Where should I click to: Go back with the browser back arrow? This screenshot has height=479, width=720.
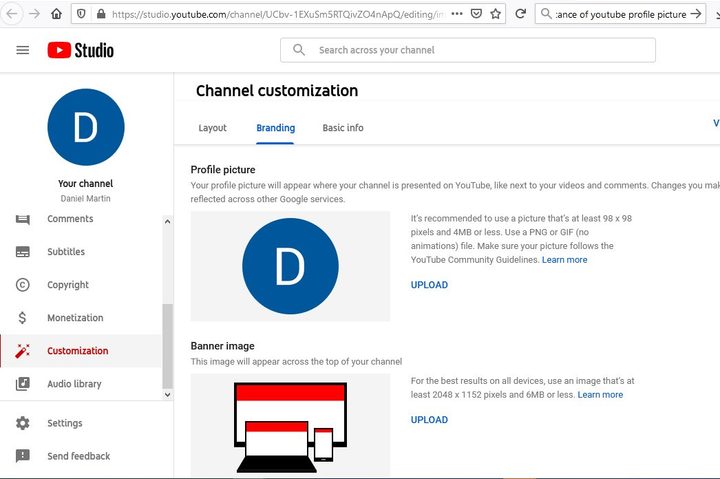(x=12, y=14)
